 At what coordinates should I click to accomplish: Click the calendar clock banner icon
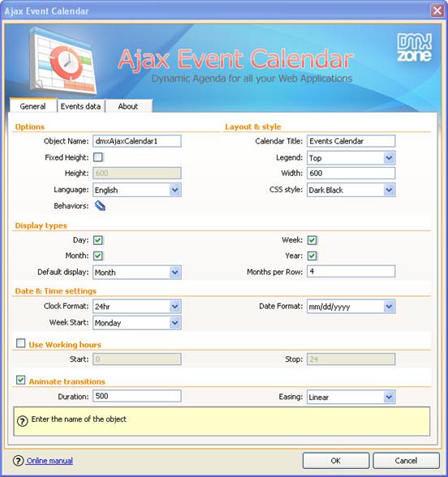click(63, 61)
